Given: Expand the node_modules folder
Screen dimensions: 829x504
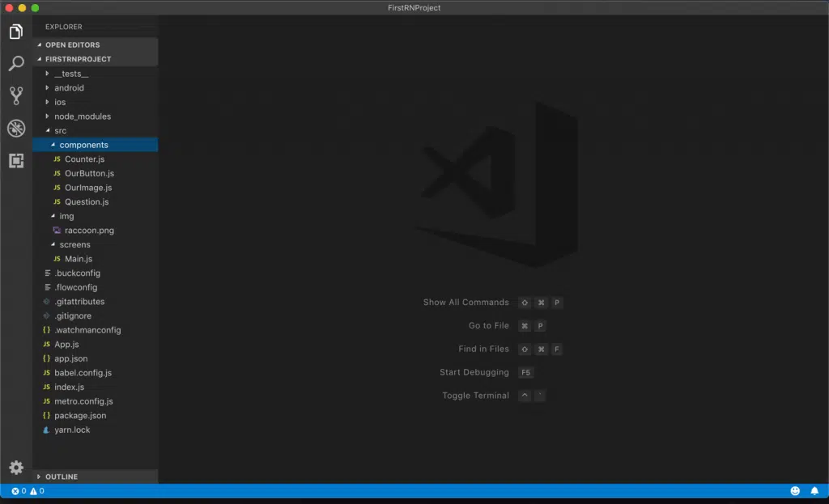Looking at the screenshot, I should coord(82,116).
